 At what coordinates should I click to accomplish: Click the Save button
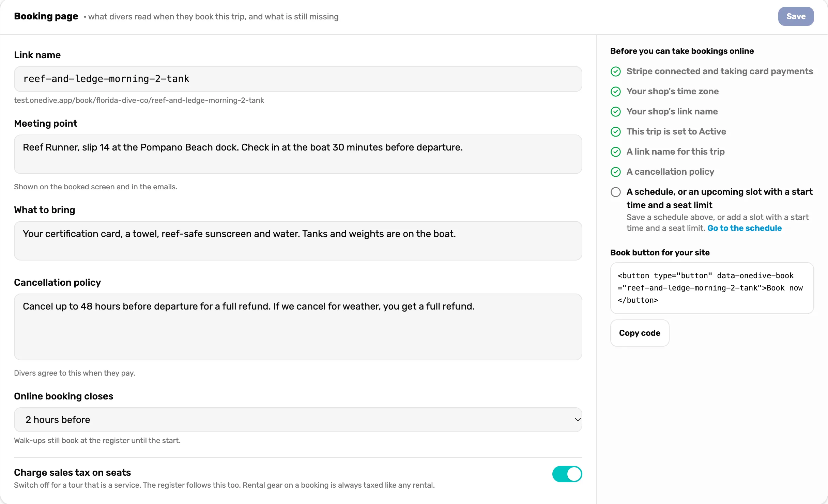click(x=796, y=16)
